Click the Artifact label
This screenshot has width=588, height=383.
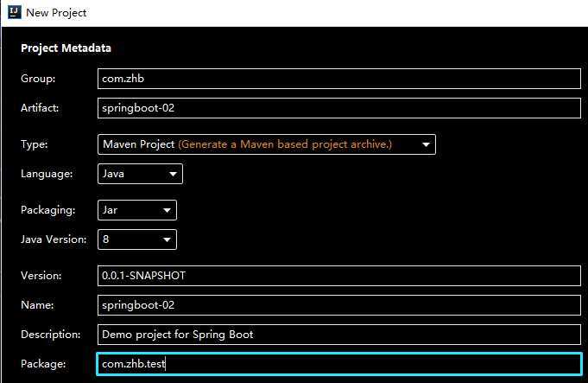tap(40, 108)
